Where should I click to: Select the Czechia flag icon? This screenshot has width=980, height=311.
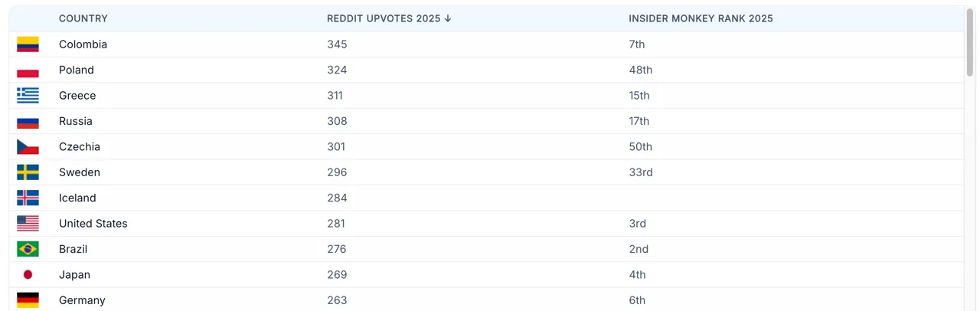click(28, 146)
